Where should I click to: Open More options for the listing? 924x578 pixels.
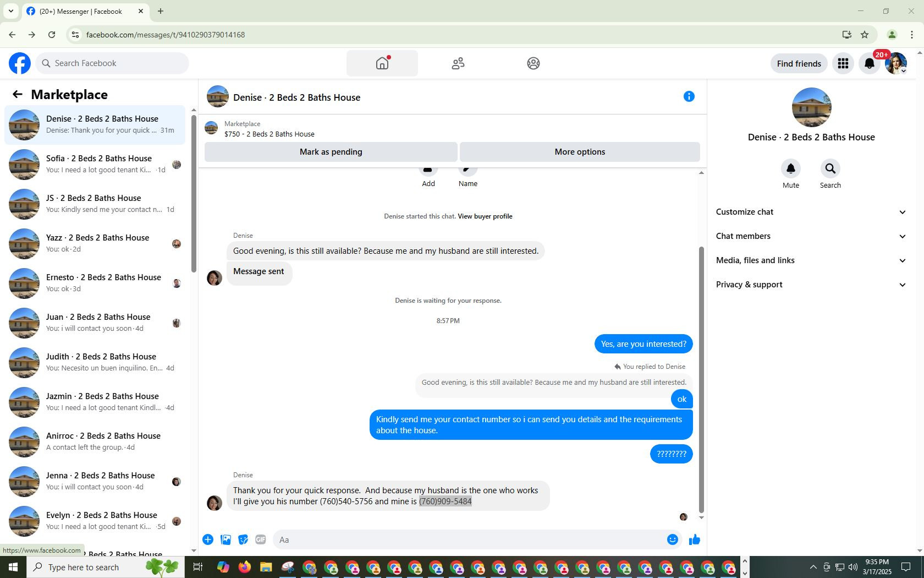[580, 152]
